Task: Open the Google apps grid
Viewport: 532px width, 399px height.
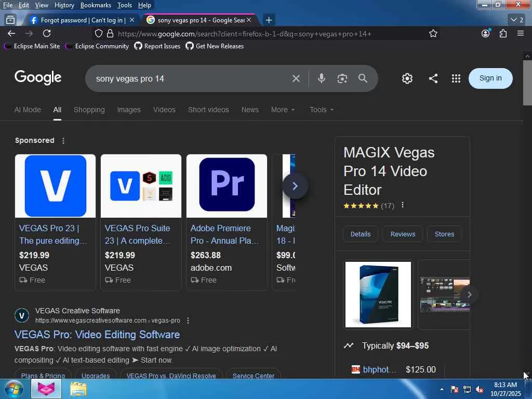Action: 456,78
